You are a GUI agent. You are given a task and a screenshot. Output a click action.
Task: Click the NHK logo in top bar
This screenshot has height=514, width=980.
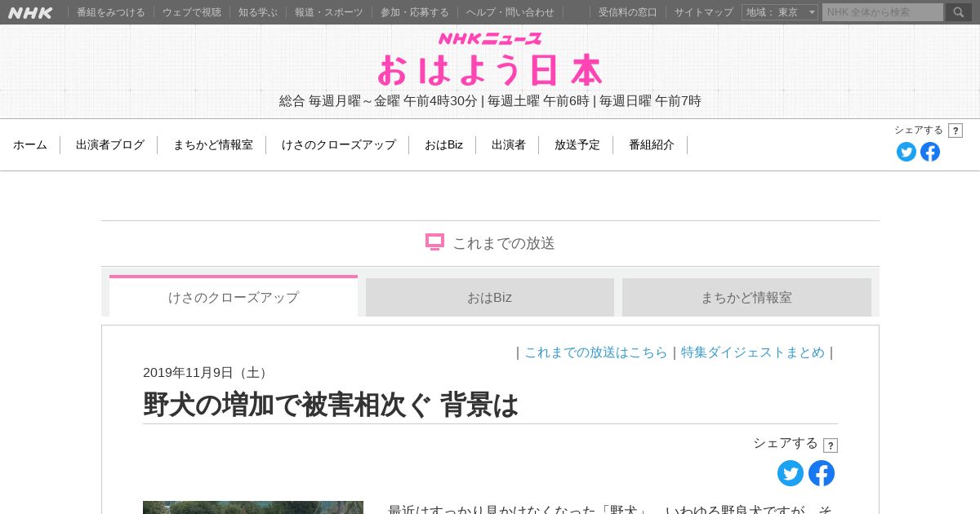30,12
